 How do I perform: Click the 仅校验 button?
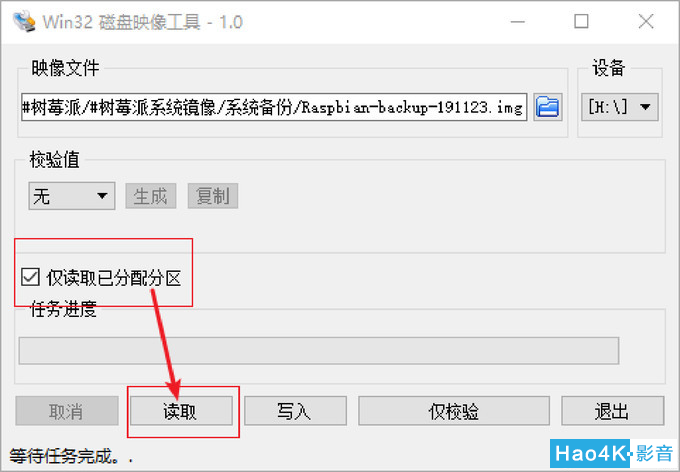[x=454, y=410]
